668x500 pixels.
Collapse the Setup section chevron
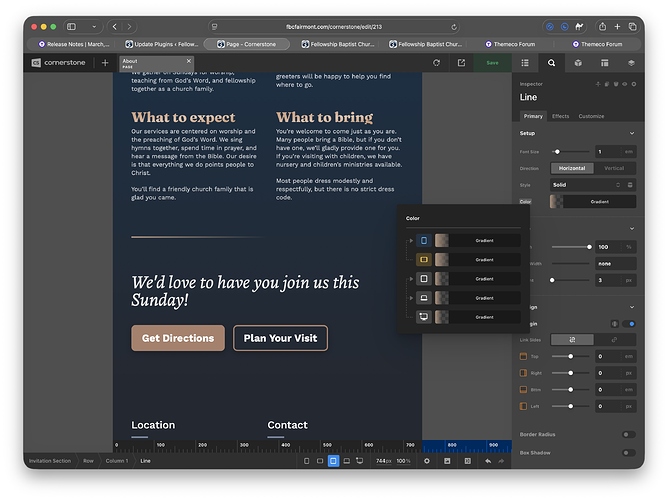(631, 133)
